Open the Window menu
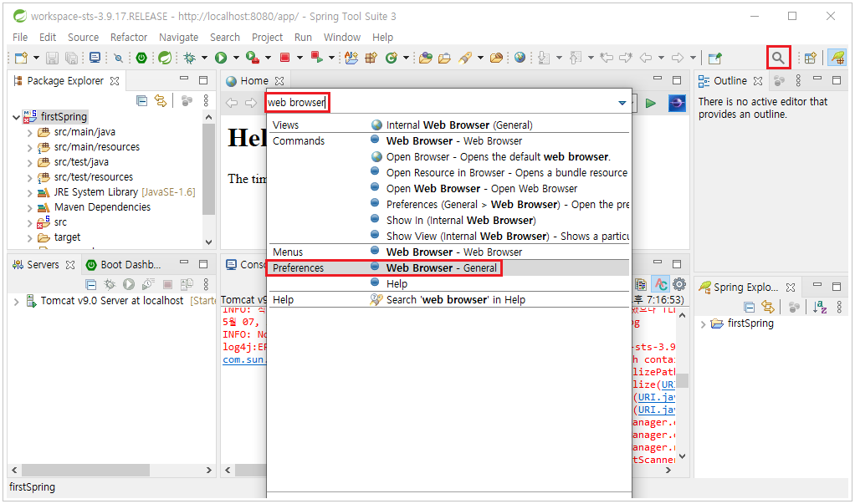The image size is (855, 504). (342, 37)
